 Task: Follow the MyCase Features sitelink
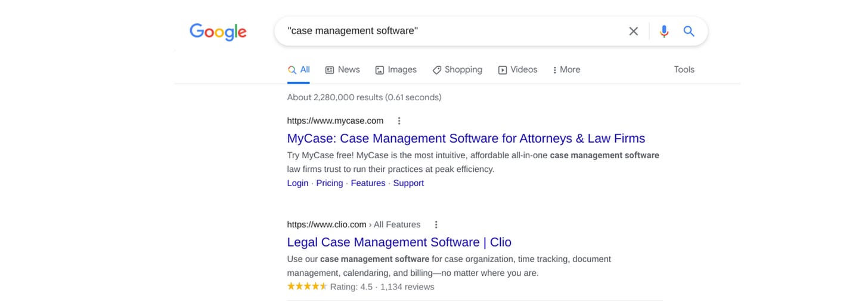pos(368,183)
